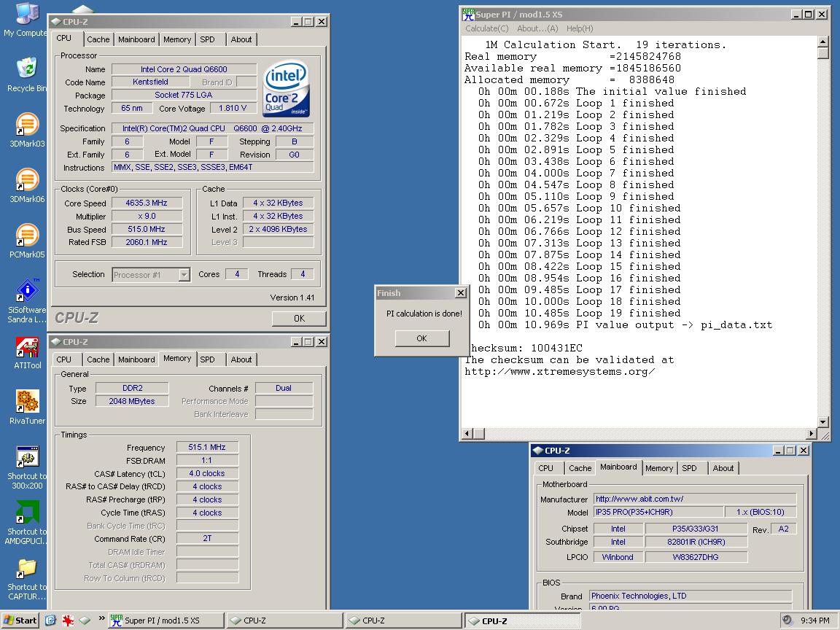
Task: Click the Memory CPU-Z window title icon
Action: [x=55, y=342]
